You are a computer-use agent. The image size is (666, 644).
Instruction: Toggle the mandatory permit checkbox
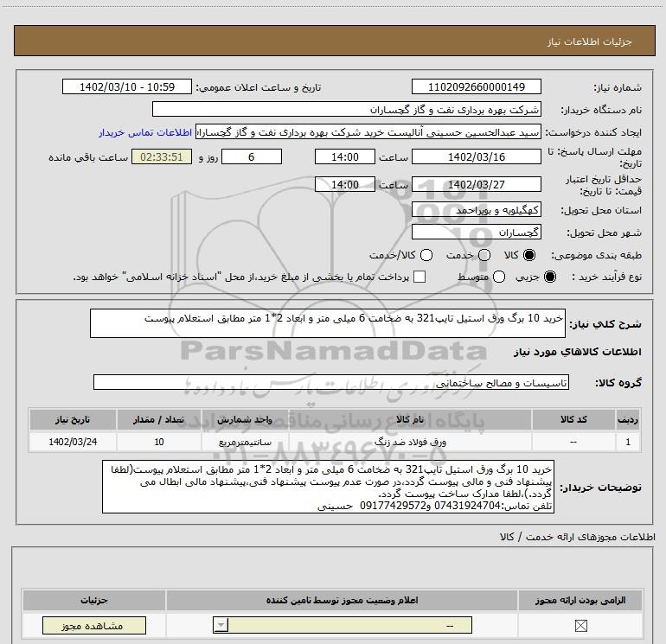point(580,625)
